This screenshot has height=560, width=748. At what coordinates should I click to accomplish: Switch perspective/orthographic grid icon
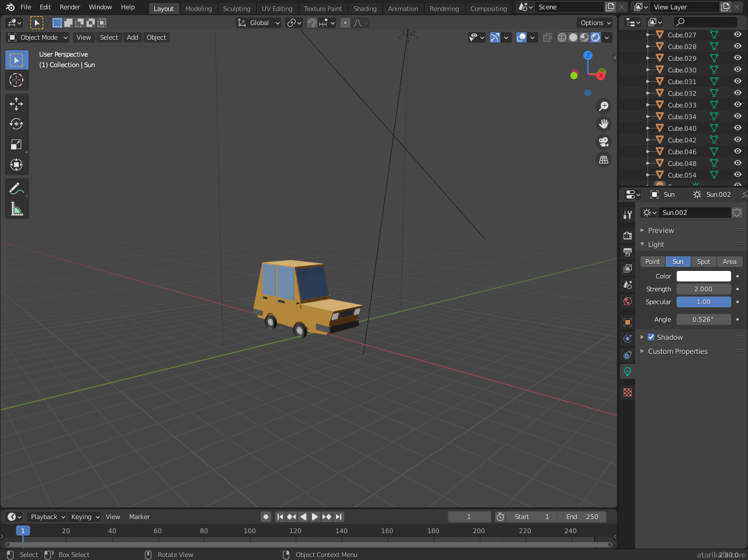pyautogui.click(x=604, y=159)
